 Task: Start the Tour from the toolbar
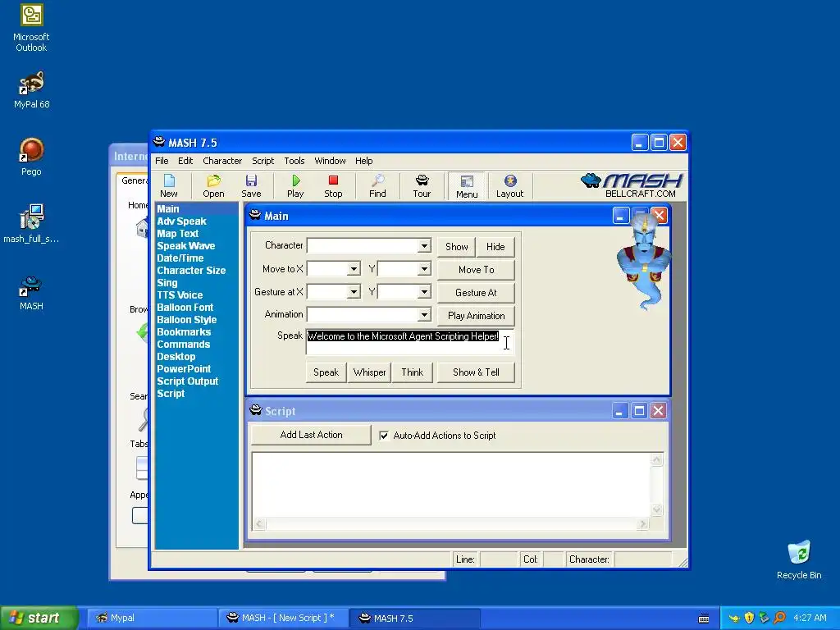(422, 186)
